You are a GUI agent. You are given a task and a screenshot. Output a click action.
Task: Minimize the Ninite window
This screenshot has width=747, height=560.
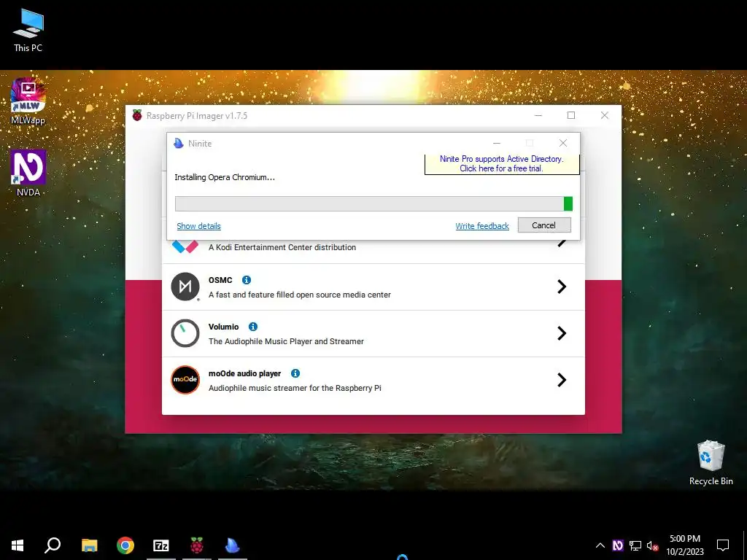496,144
